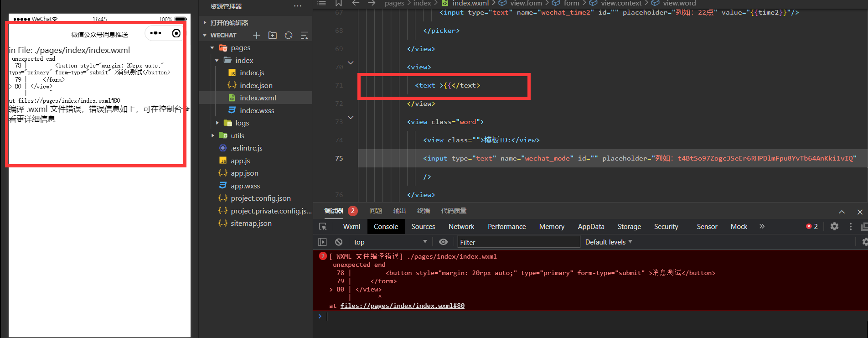Expand the opened editors section
Image resolution: width=868 pixels, height=338 pixels.
pyautogui.click(x=205, y=22)
